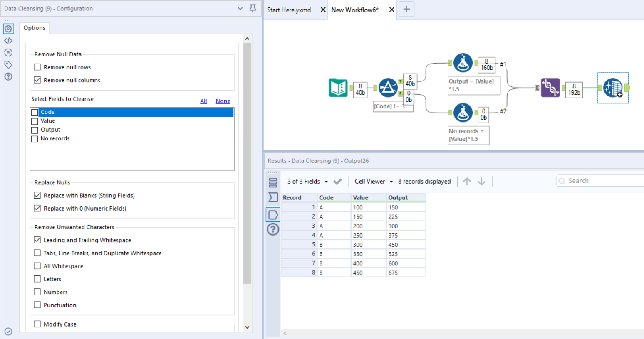This screenshot has width=644, height=339.
Task: Open the XML view icon in configuration sidebar
Action: [x=8, y=41]
